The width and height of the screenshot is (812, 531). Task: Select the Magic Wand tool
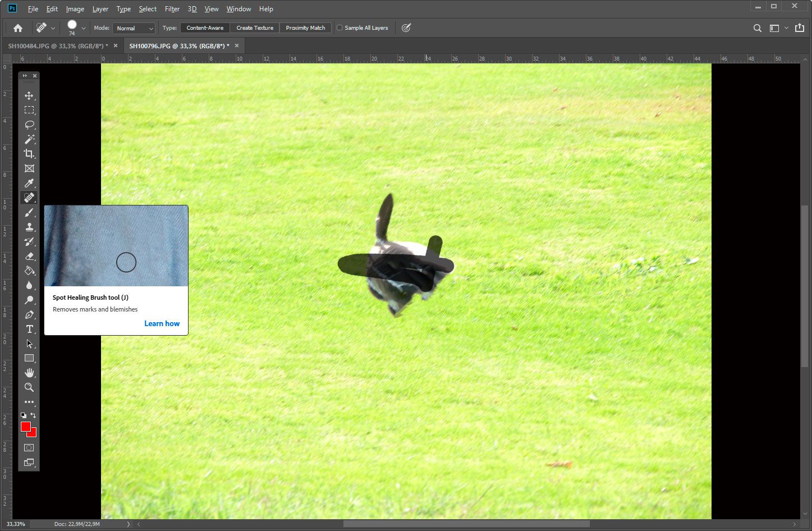(x=29, y=139)
